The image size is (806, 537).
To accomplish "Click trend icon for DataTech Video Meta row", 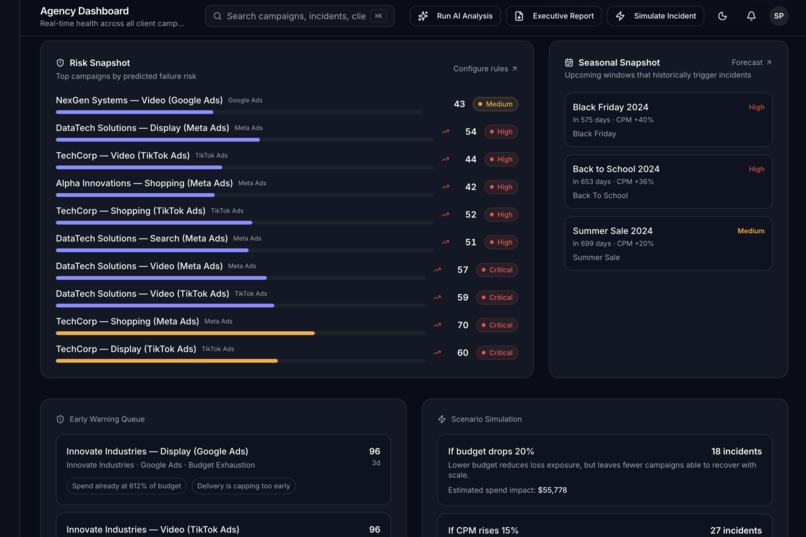I will (x=437, y=270).
